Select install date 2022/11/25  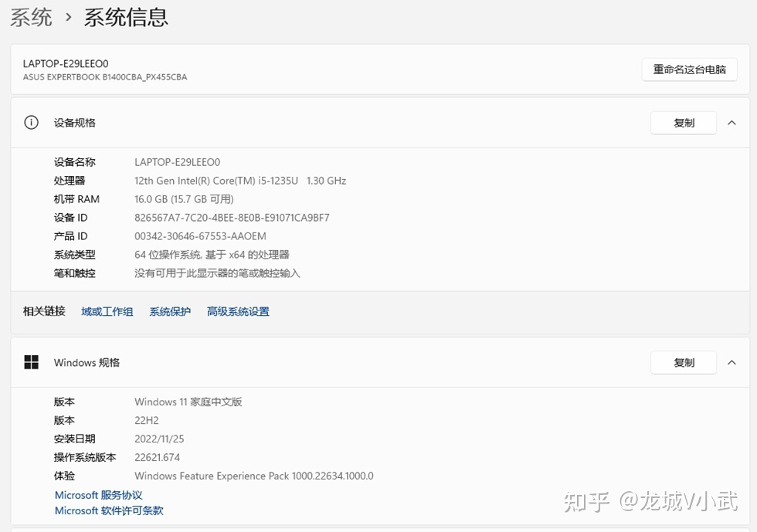coord(159,439)
